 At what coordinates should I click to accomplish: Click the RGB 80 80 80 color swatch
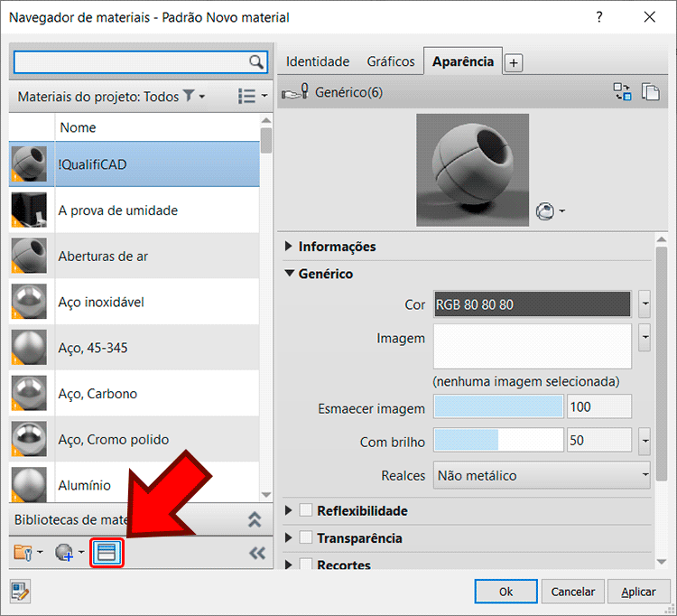coord(532,304)
